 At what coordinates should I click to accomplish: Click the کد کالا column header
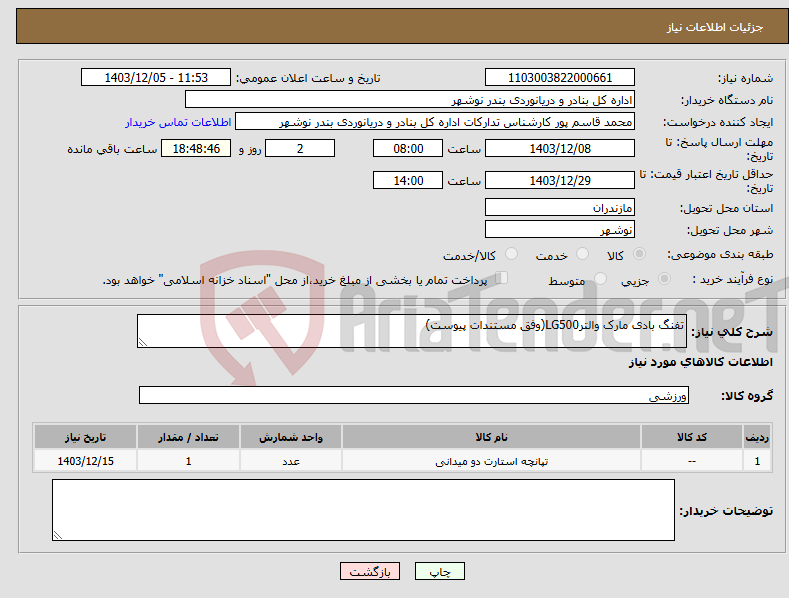pyautogui.click(x=692, y=437)
